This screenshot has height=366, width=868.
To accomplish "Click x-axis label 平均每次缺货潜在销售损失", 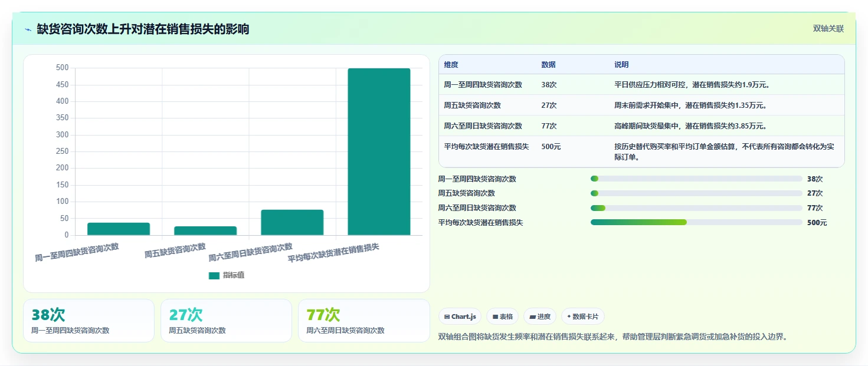I will [x=333, y=253].
